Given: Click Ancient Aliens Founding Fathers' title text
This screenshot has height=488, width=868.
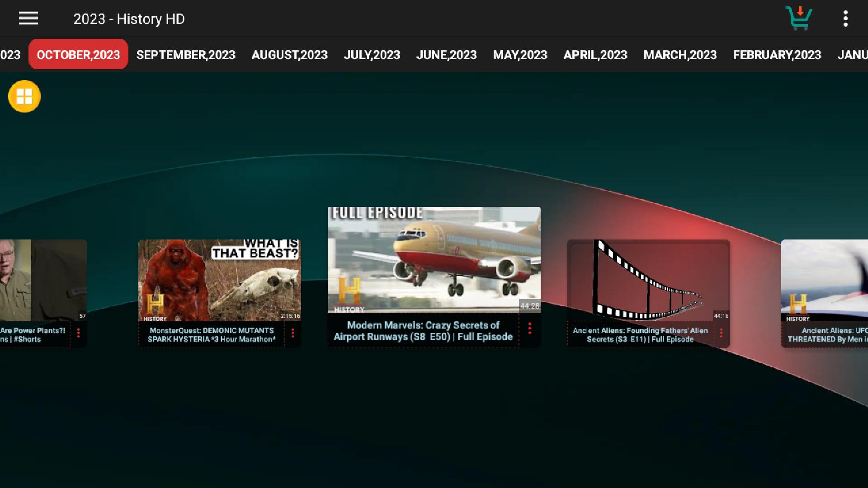Looking at the screenshot, I should [640, 335].
